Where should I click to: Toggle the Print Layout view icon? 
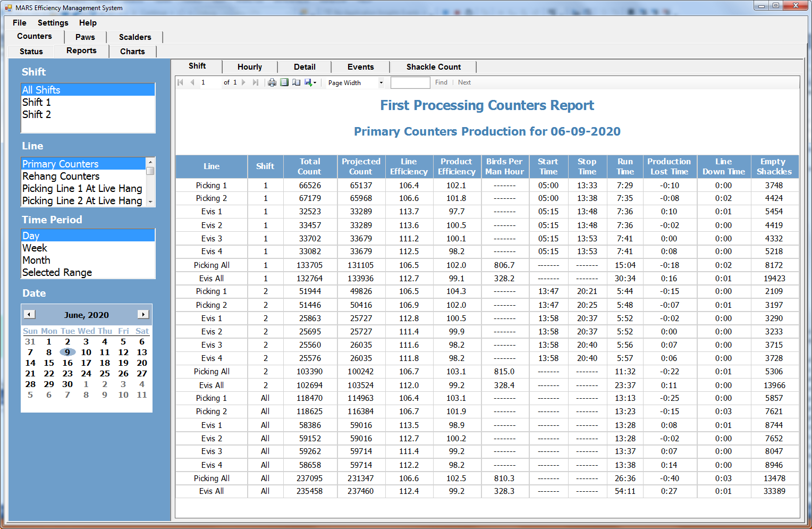[284, 82]
